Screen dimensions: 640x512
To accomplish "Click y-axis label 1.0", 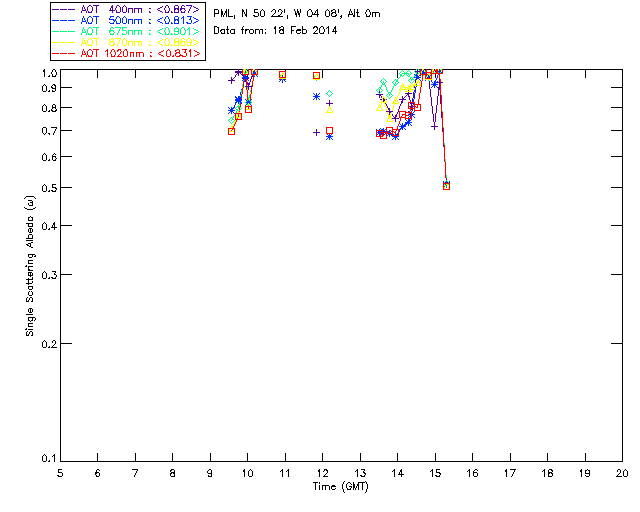I will (x=49, y=73).
